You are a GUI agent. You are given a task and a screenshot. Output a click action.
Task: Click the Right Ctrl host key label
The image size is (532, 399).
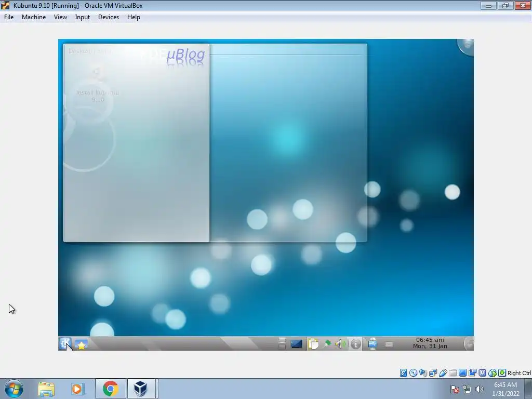coord(519,373)
